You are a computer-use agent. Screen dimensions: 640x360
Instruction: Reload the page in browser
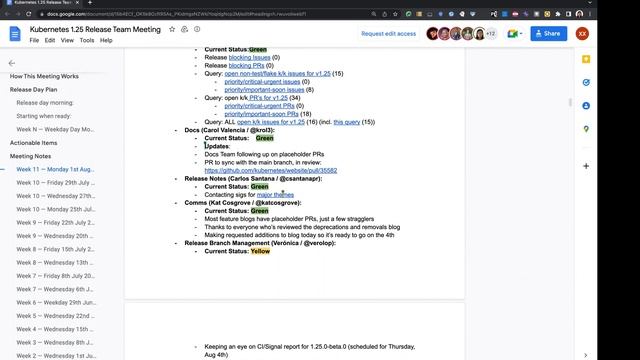click(29, 14)
